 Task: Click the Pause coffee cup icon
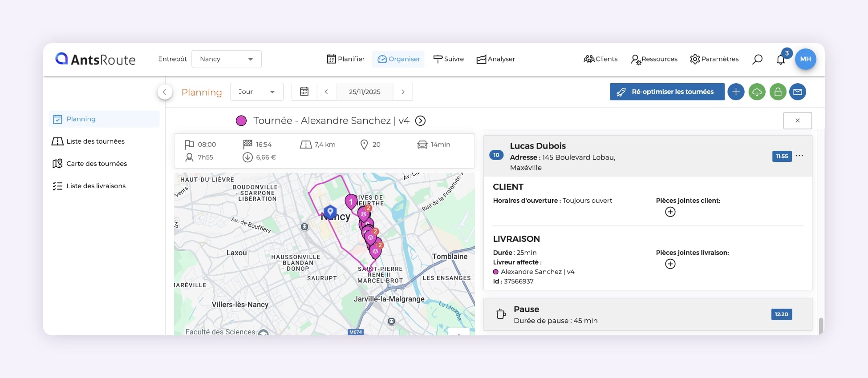pos(501,314)
